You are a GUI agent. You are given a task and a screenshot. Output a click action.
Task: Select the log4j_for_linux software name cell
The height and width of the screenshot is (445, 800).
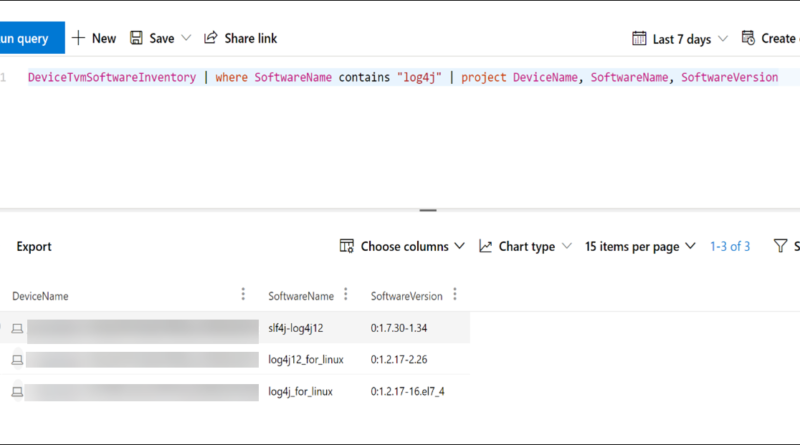[301, 391]
